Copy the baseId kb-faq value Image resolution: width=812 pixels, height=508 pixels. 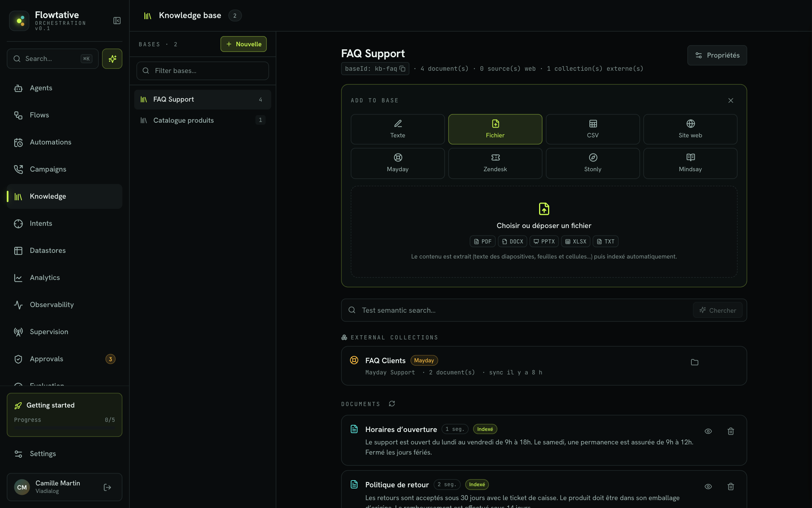[x=402, y=68]
